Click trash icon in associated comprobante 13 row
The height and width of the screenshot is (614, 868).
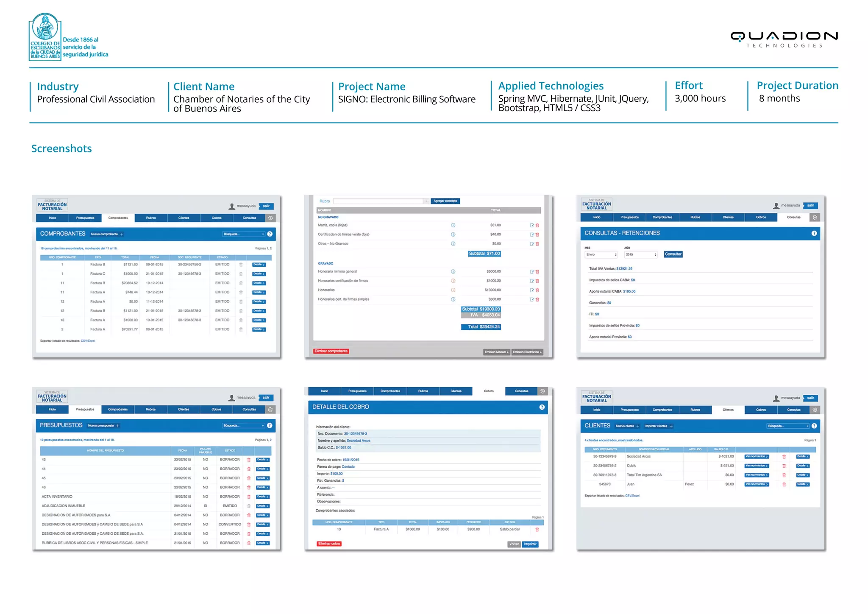tap(537, 529)
